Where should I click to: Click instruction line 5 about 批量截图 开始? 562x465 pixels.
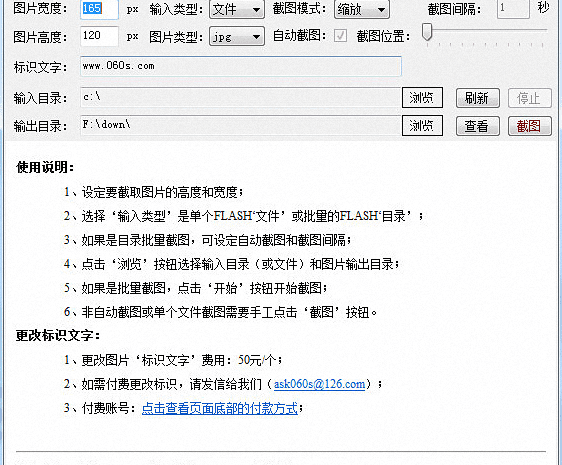195,288
